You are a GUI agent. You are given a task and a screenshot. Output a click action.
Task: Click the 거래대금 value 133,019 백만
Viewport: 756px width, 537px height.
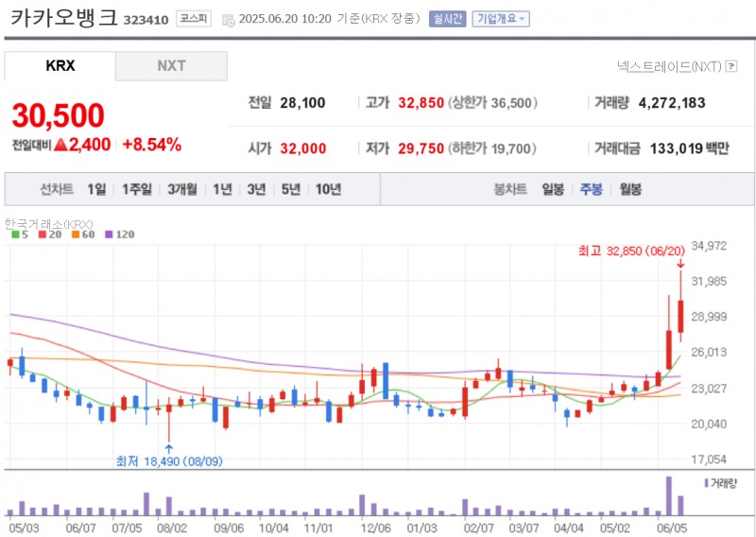pos(690,148)
